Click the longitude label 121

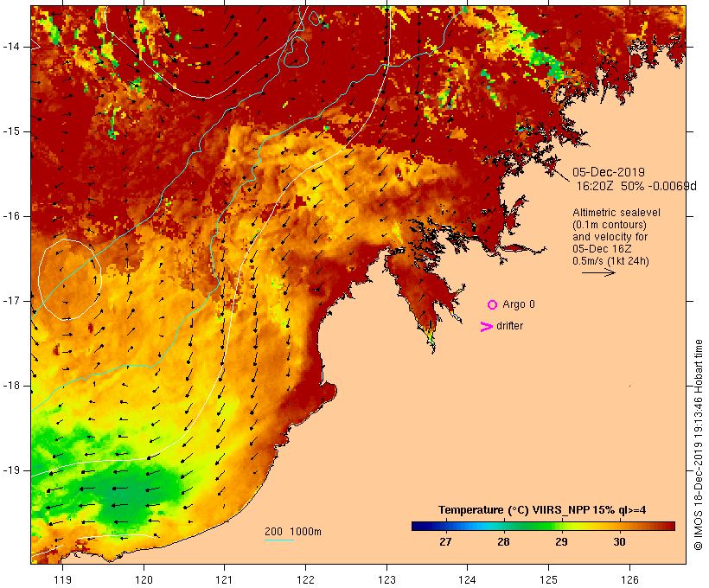click(224, 580)
